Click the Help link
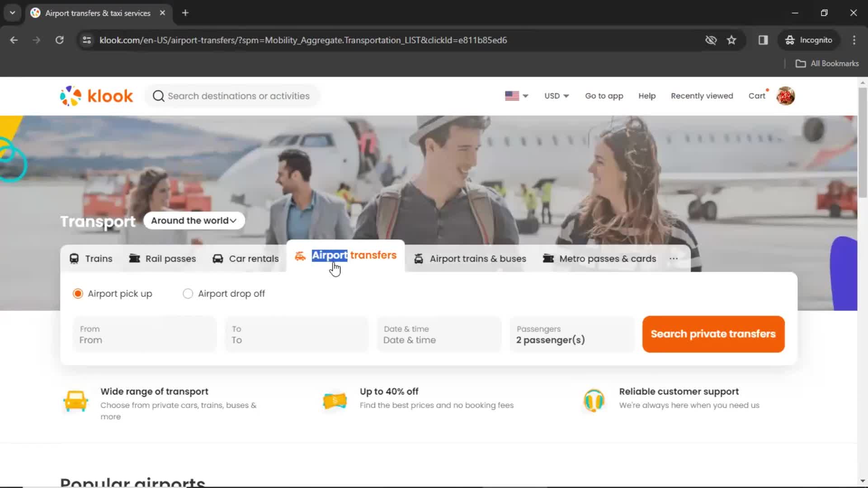 [647, 96]
